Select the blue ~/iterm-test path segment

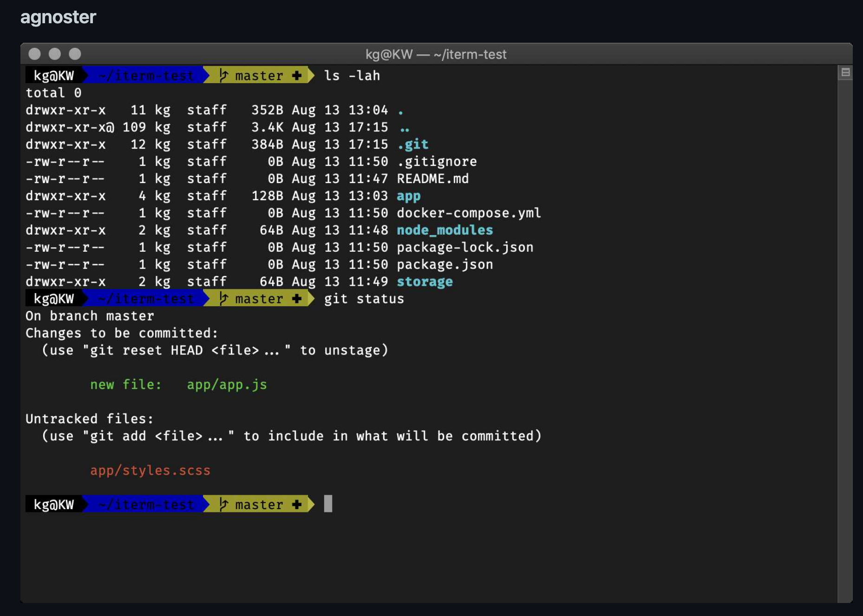pyautogui.click(x=145, y=75)
